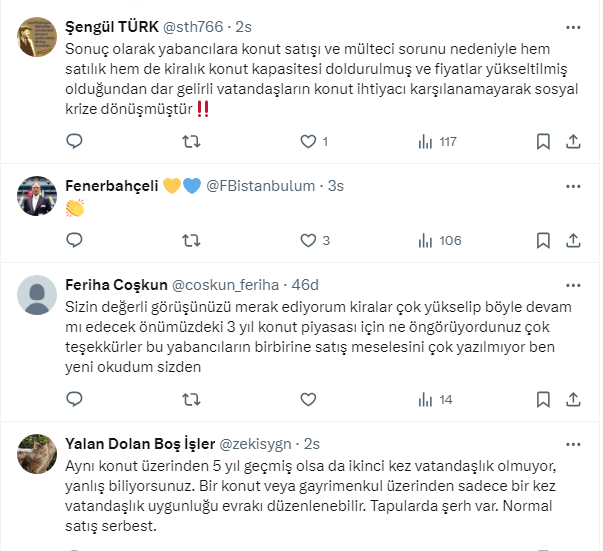This screenshot has height=551, width=603.
Task: View analytics for Feriha Coşkun's tweet
Action: point(436,399)
